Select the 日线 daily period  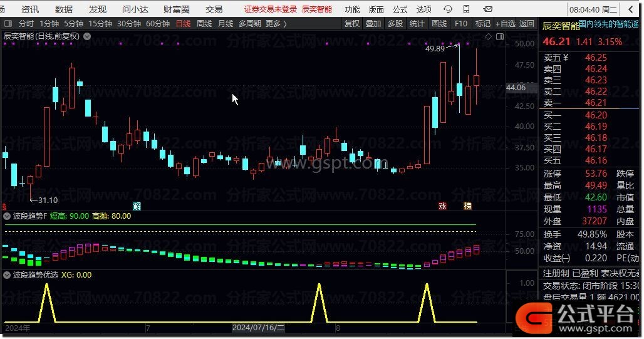click(183, 24)
